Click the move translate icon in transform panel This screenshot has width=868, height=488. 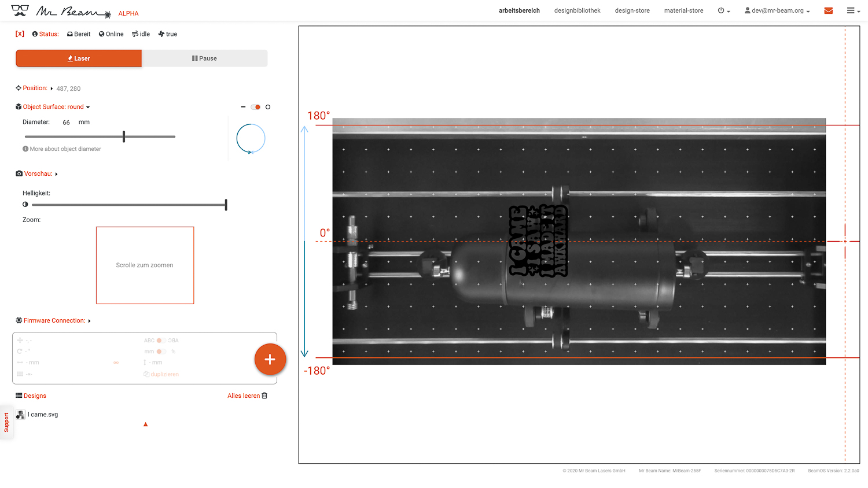[x=20, y=340]
